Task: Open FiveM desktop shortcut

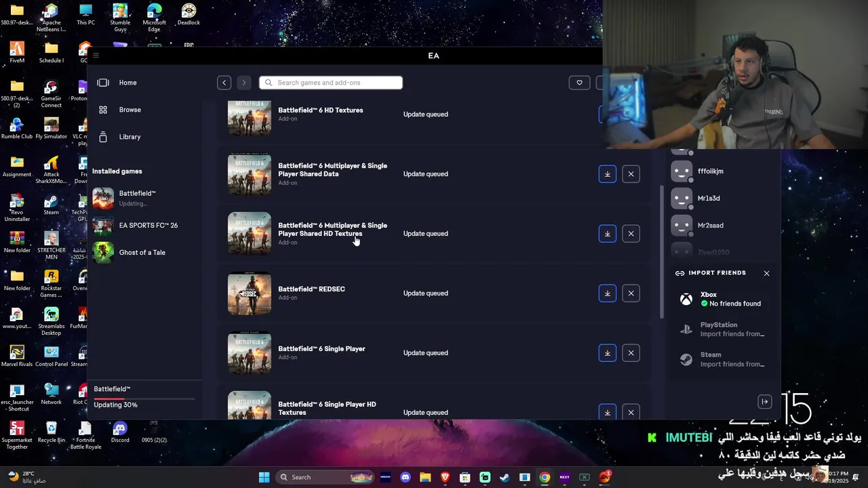Action: pos(17,53)
